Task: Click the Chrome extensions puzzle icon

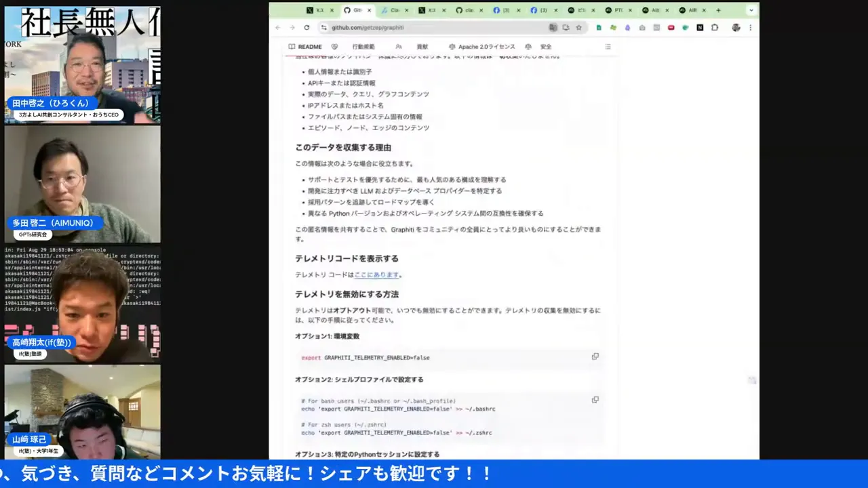Action: click(x=715, y=28)
